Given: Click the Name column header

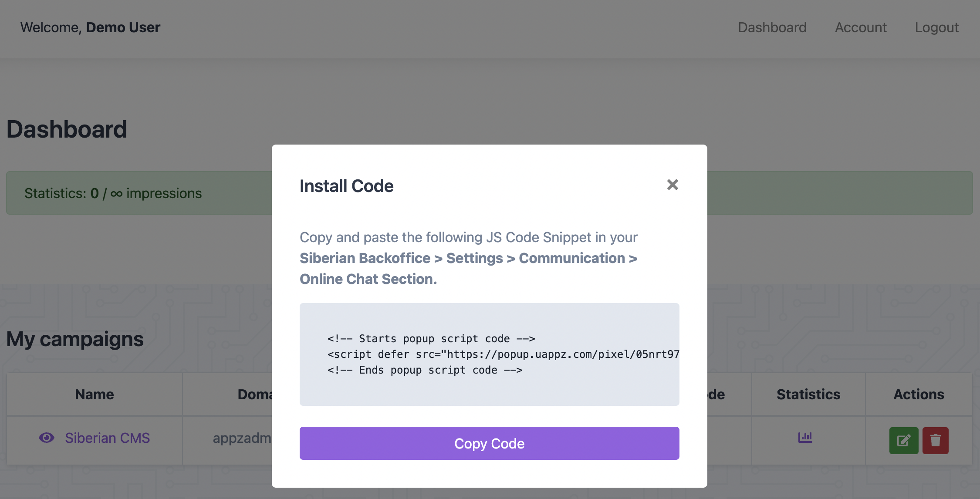Looking at the screenshot, I should pyautogui.click(x=95, y=394).
